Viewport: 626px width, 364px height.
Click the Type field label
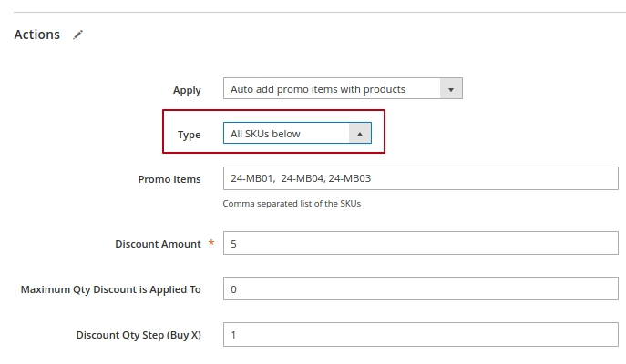tap(189, 135)
